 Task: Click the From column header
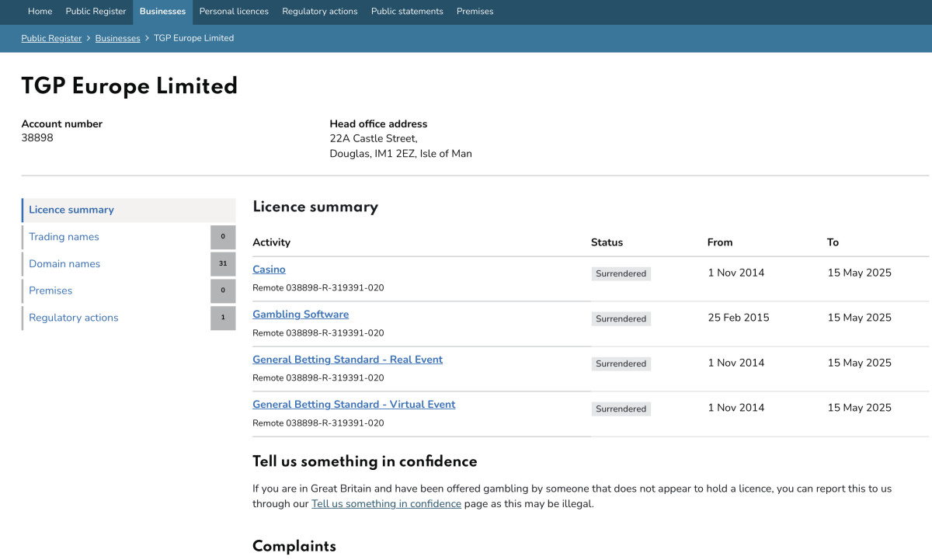pyautogui.click(x=720, y=242)
